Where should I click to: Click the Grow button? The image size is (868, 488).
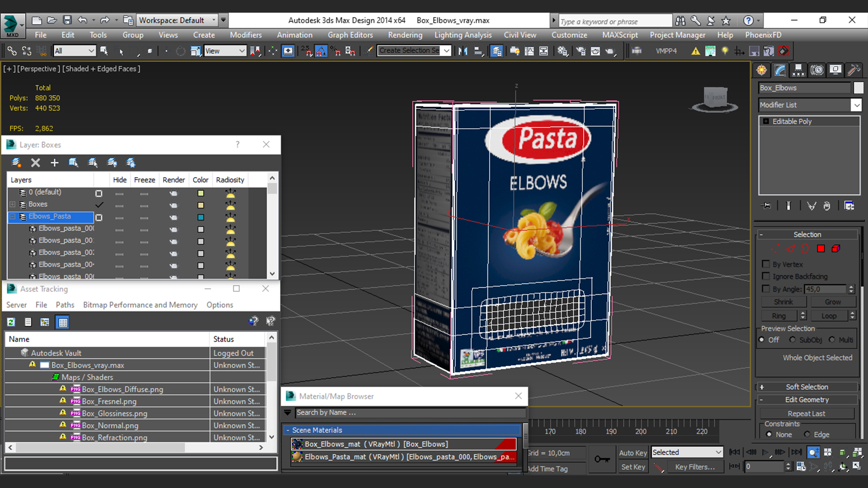[833, 302]
